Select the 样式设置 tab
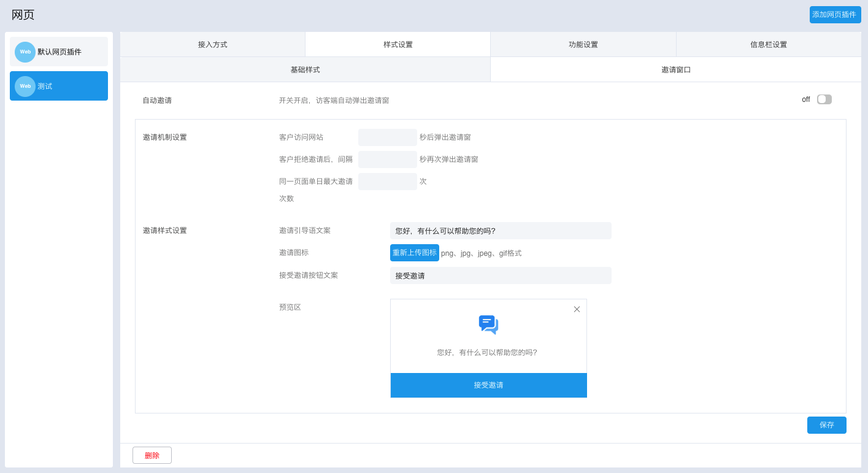868x473 pixels. click(x=398, y=45)
